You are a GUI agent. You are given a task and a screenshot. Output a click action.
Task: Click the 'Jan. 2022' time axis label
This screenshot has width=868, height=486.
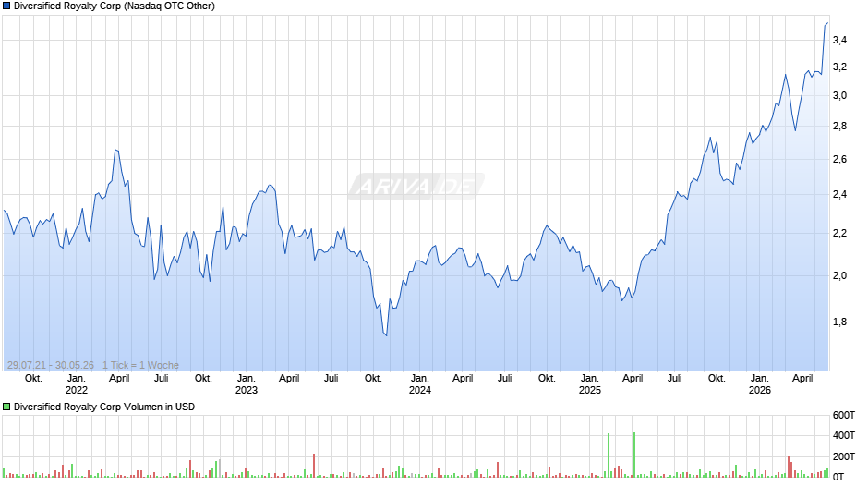(77, 384)
